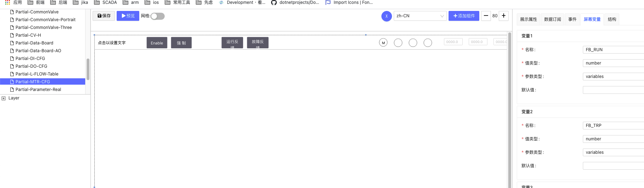Open variable 2 parameter type variables dropdown
644x188 pixels.
[613, 152]
